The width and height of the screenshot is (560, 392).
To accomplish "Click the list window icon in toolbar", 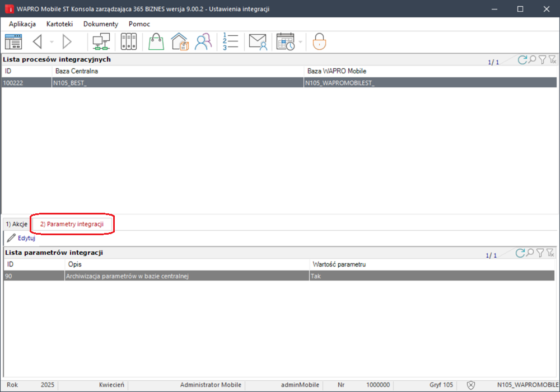I will click(x=13, y=42).
